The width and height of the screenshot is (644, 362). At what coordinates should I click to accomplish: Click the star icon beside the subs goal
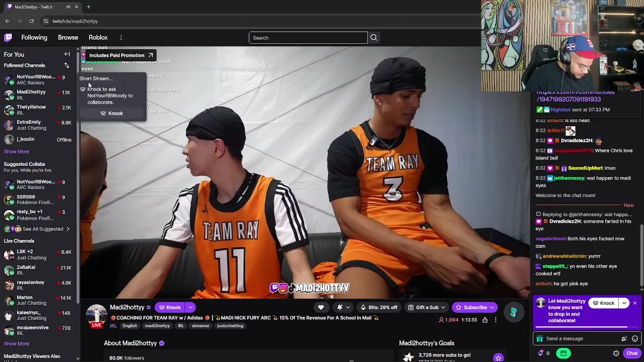pyautogui.click(x=498, y=358)
